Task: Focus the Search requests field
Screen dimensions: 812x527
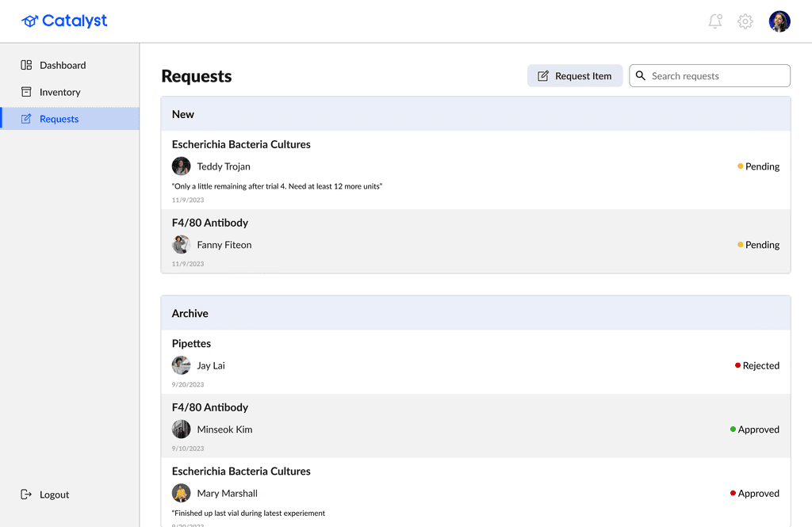Action: [x=718, y=76]
